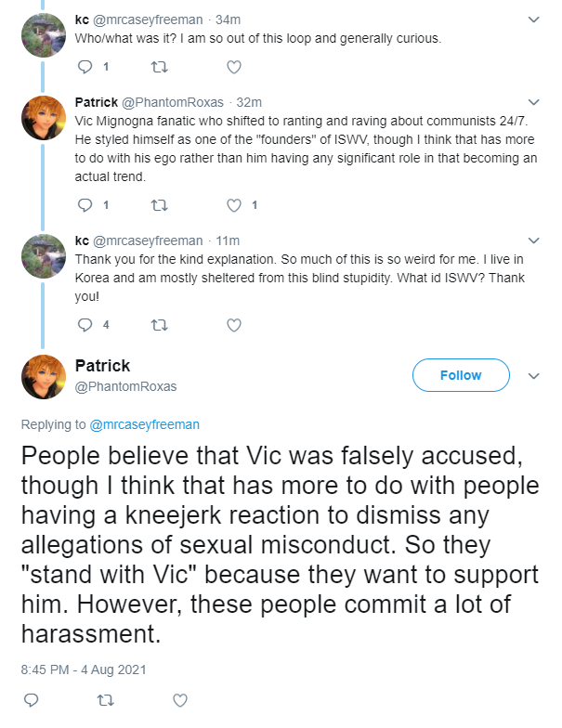This screenshot has height=728, width=562.
Task: Open replies on kc's 11m tweet
Action: tap(85, 325)
